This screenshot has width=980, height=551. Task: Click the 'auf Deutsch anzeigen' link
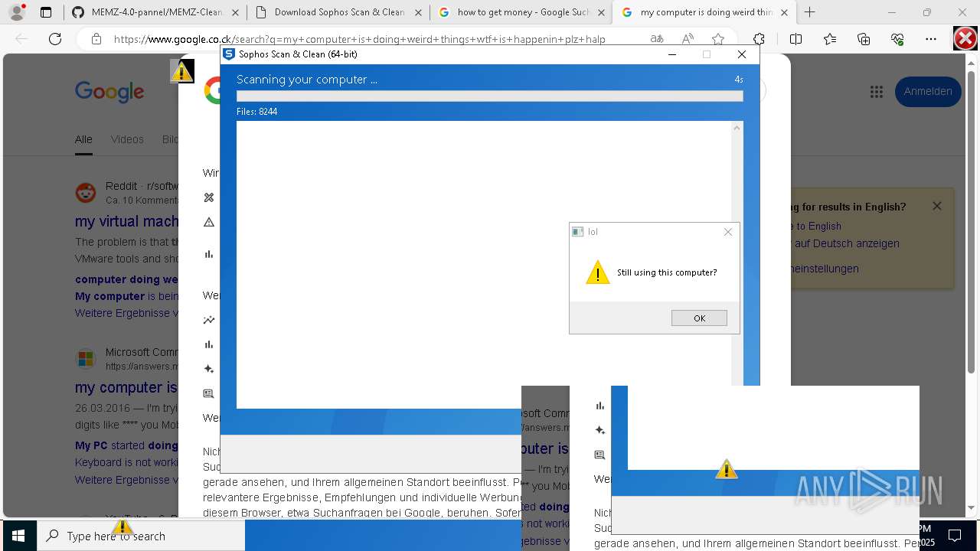coord(847,243)
